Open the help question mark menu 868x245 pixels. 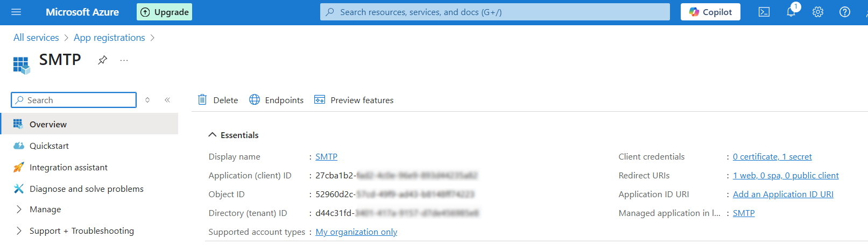click(x=845, y=12)
